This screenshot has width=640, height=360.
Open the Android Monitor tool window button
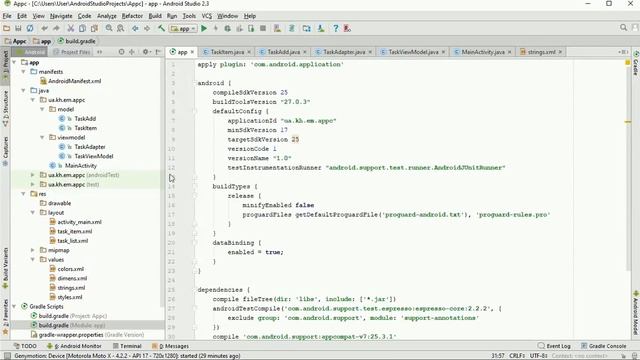point(74,346)
